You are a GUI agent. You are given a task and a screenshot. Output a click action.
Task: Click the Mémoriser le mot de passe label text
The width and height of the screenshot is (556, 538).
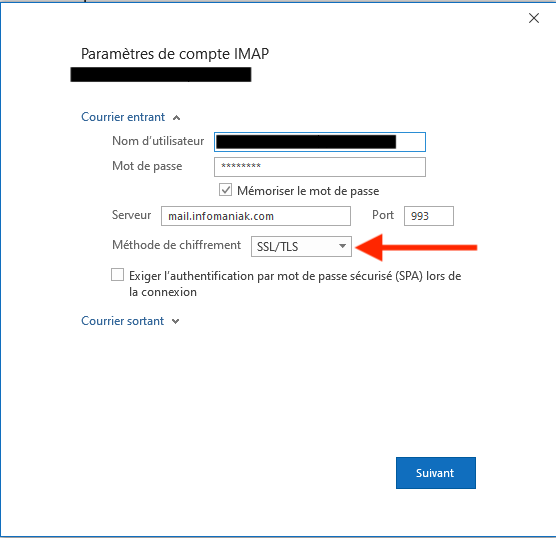coord(308,191)
